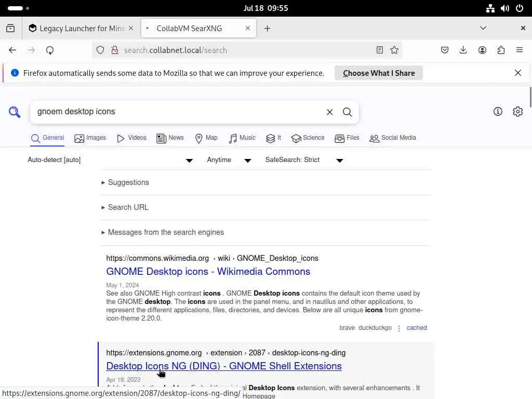Open the list all tabs dropdown
532x399 pixels.
click(483, 28)
